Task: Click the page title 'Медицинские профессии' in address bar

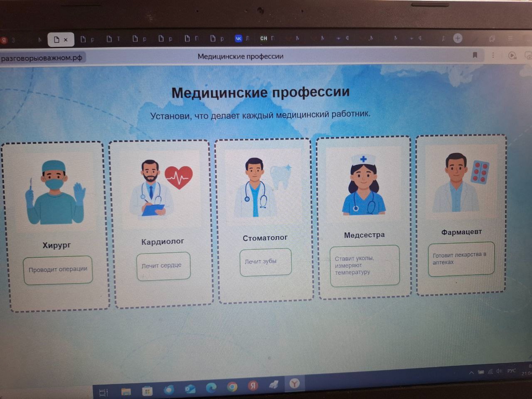Action: (240, 56)
